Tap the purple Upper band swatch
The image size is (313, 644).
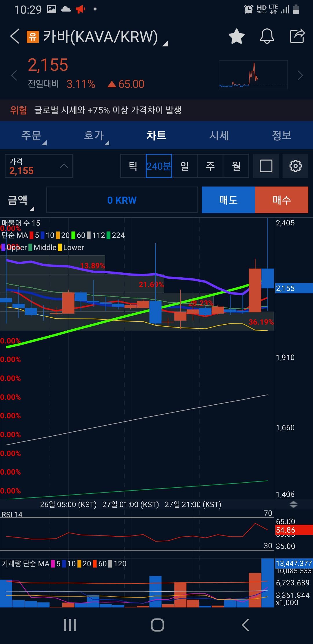[3, 247]
